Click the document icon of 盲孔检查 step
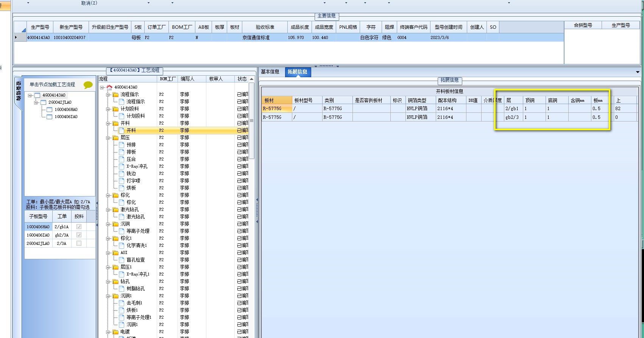The width and height of the screenshot is (644, 338). (122, 260)
